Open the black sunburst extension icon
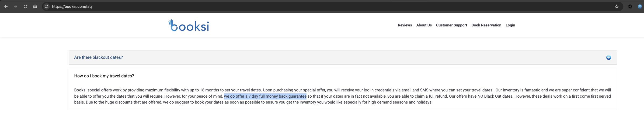644x113 pixels. click(x=630, y=6)
